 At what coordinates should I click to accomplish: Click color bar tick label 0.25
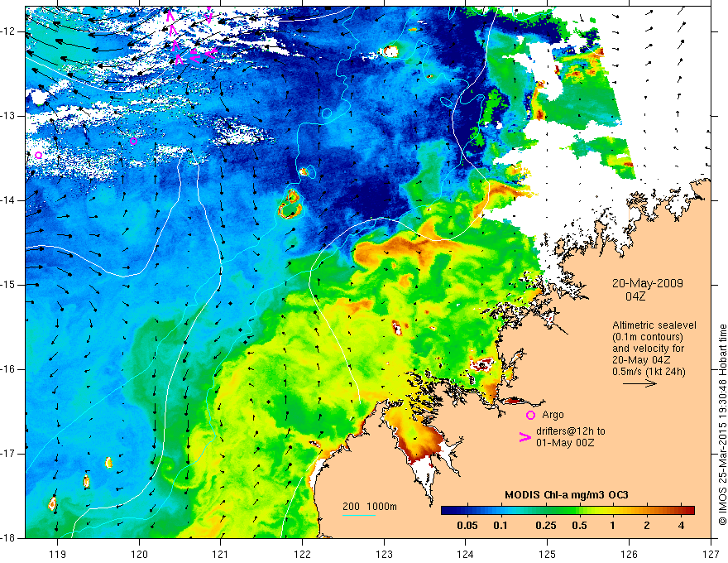tap(545, 526)
